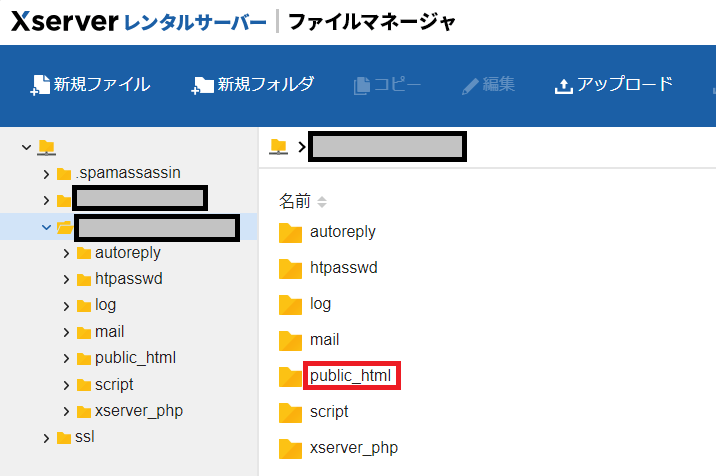Expand the public_html tree node

click(66, 358)
